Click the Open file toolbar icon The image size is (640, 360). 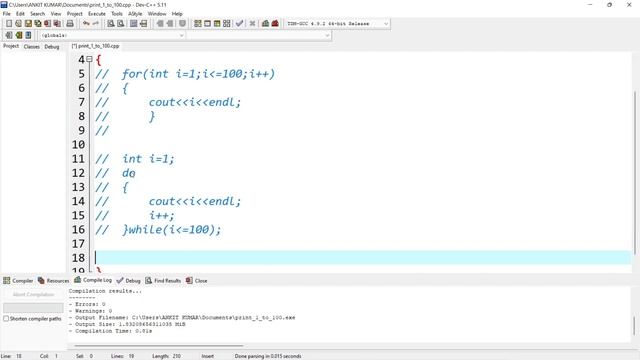(x=18, y=24)
